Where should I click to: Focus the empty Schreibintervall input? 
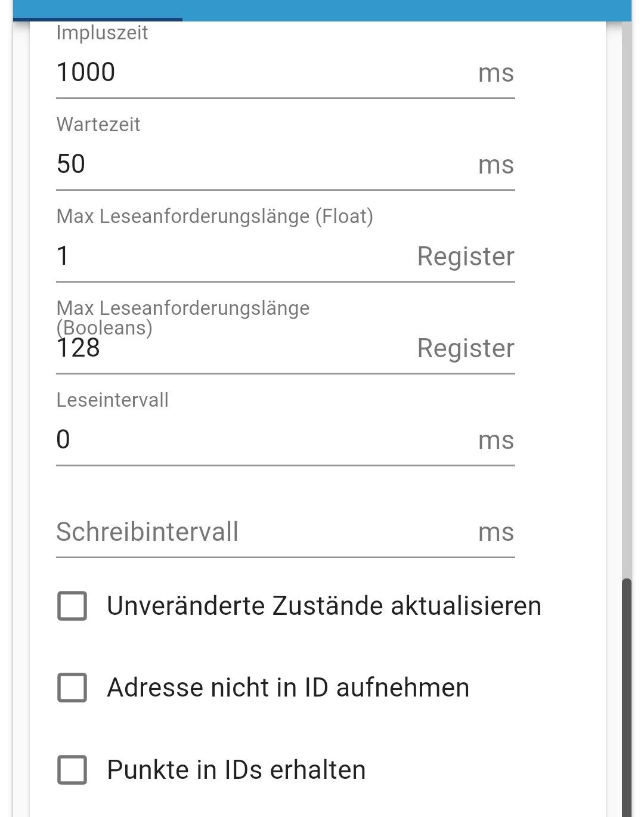[x=262, y=532]
